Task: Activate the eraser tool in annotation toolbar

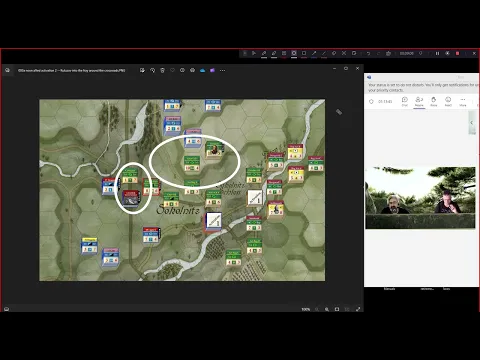Action: (334, 53)
